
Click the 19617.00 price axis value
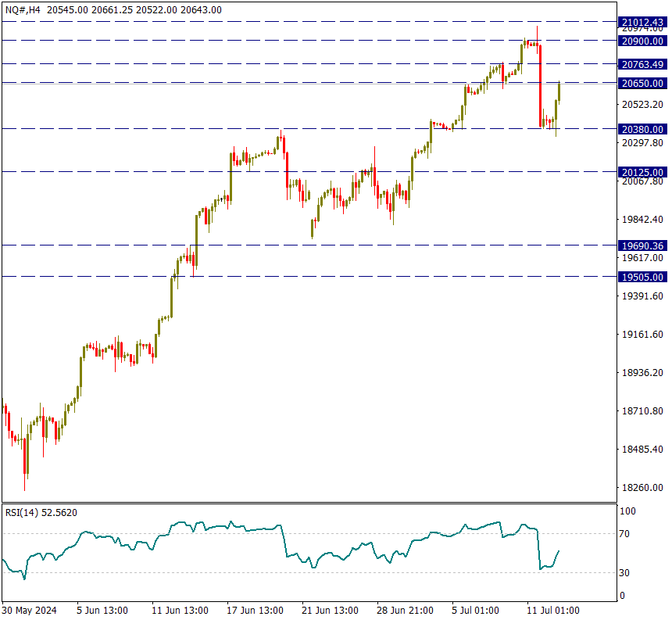642,258
